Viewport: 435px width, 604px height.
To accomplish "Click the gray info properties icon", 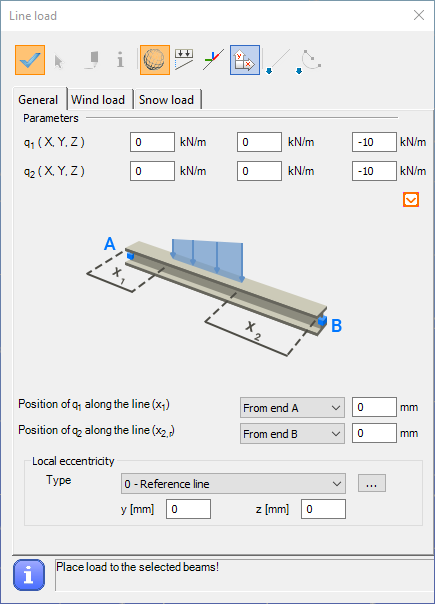I will click(120, 60).
